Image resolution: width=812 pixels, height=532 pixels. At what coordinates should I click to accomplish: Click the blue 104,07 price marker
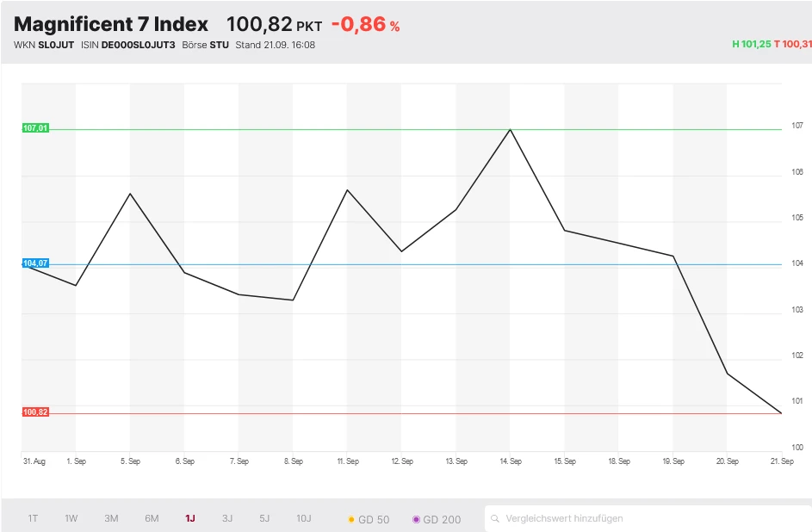[x=35, y=263]
